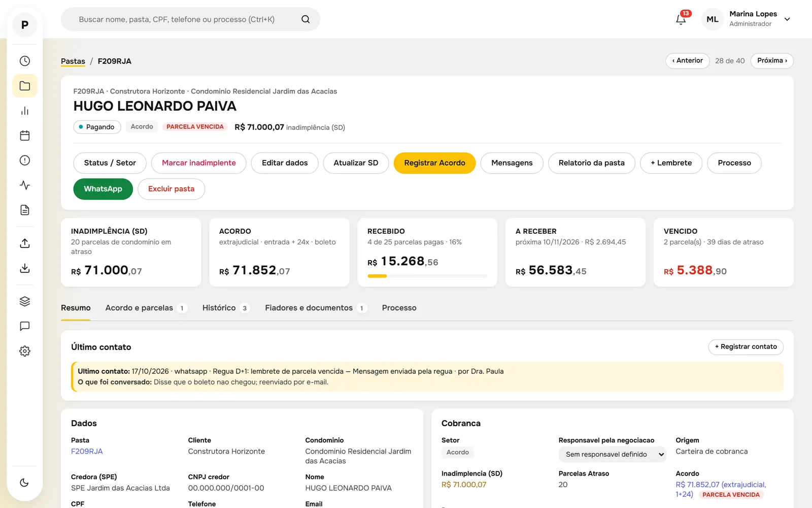Click the Excluir pasta button
The width and height of the screenshot is (812, 508).
pos(171,189)
